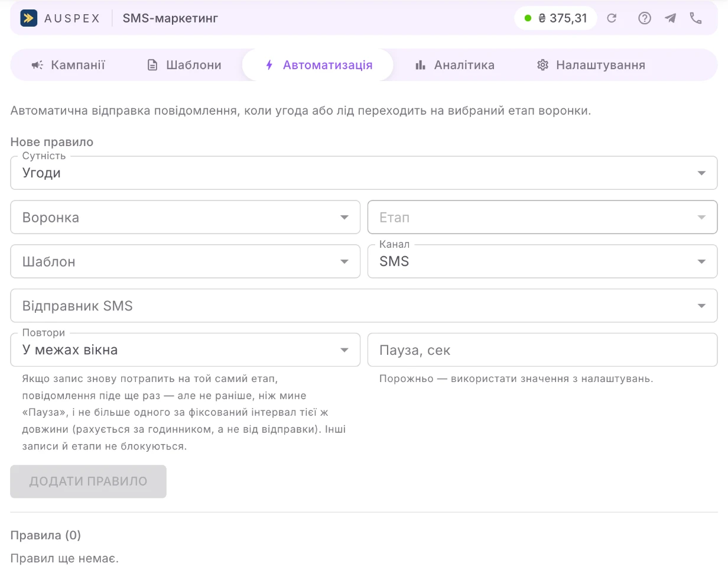728x576 pixels.
Task: Click the lightning icon in Автоматизація tab
Action: [x=269, y=65]
